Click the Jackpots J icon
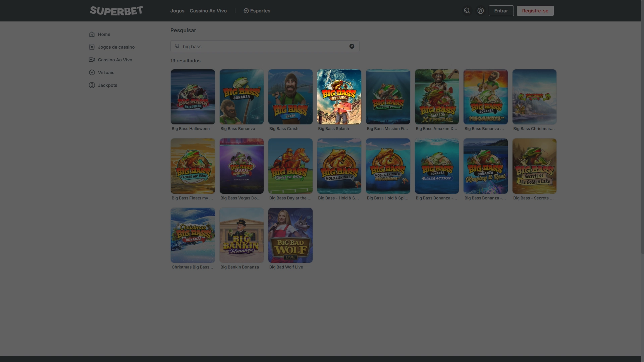Viewport: 644px width, 362px height. tap(92, 85)
